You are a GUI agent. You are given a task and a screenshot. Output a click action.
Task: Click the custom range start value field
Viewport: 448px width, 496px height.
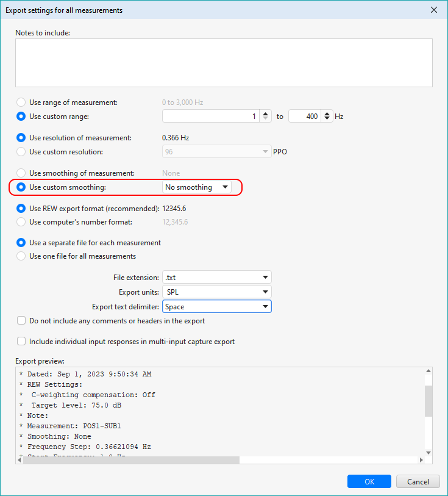point(211,117)
